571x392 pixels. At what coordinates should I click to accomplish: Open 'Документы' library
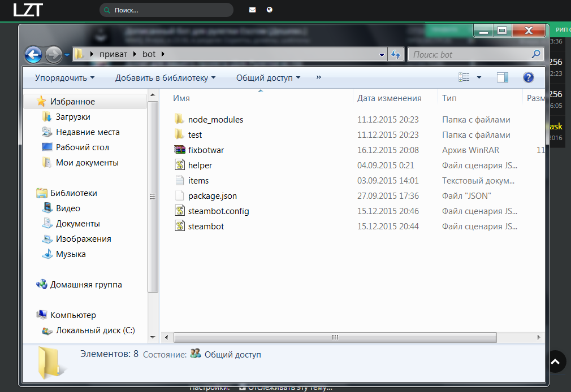[77, 224]
